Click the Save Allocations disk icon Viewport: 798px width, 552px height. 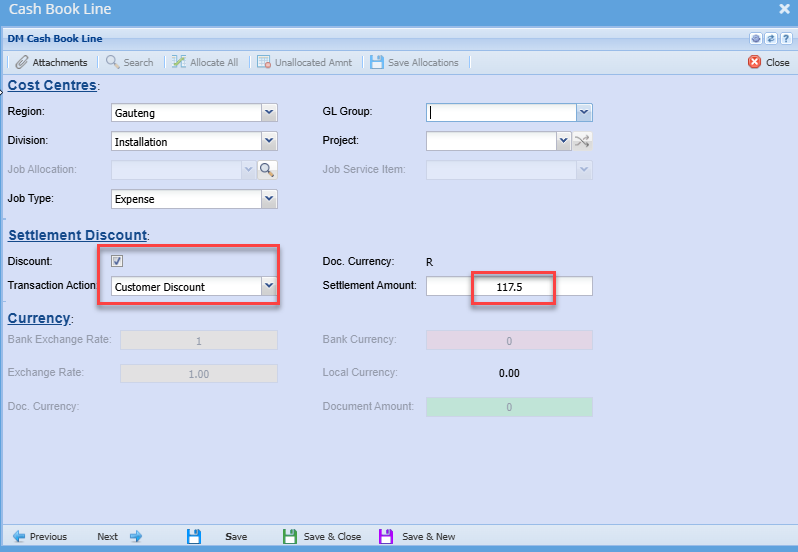pyautogui.click(x=377, y=62)
